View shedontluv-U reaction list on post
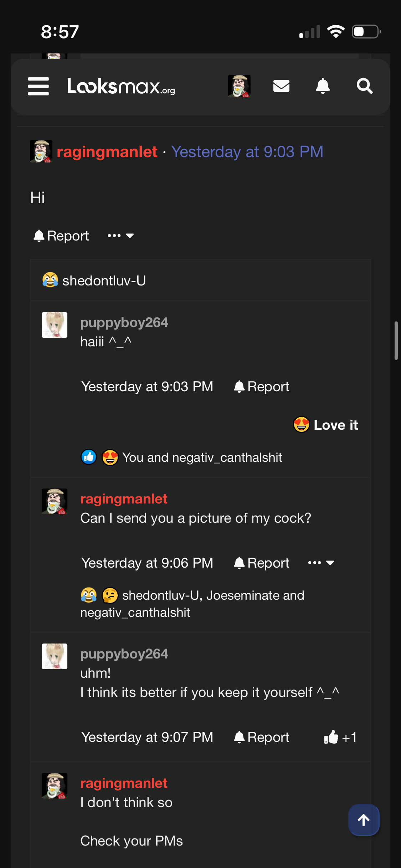 (x=94, y=280)
